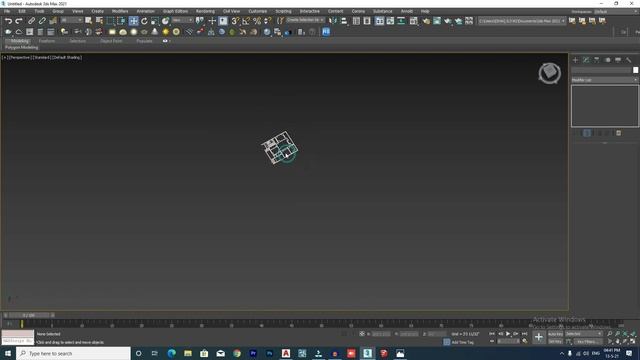Click the ViewCube in the viewport
This screenshot has width=640, height=360.
coord(549,73)
